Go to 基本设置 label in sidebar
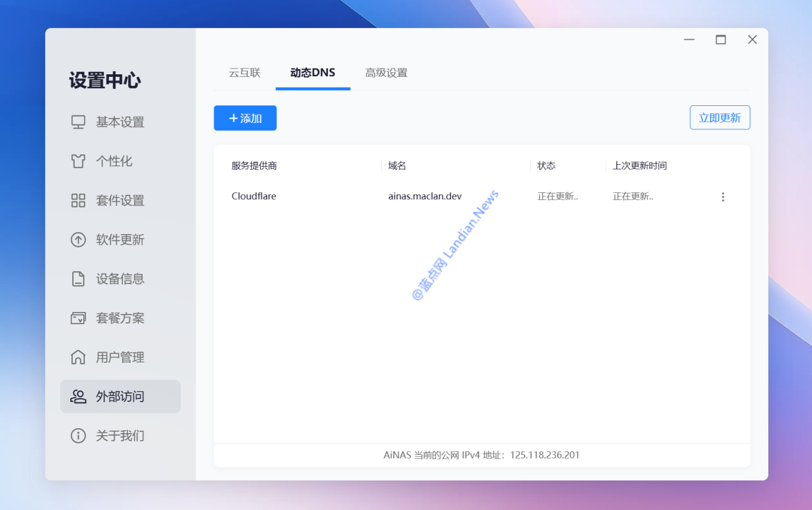 tap(121, 122)
